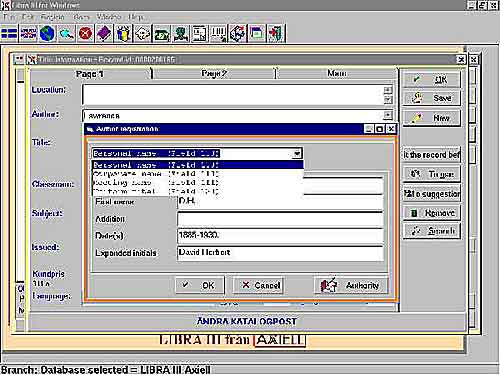Close the Author registration dialog
The image size is (500, 375).
391,129
